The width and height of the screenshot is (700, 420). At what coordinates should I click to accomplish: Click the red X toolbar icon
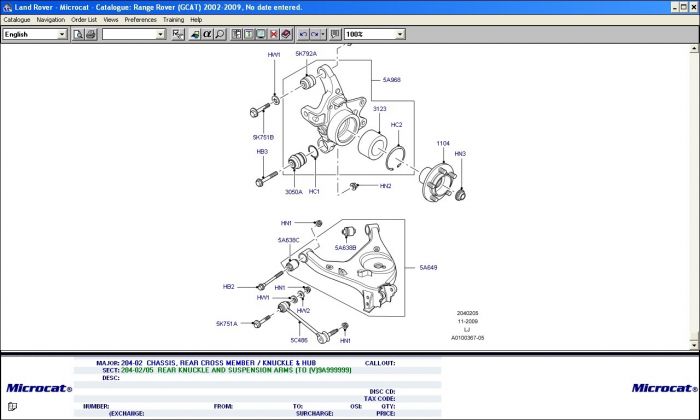pyautogui.click(x=274, y=34)
